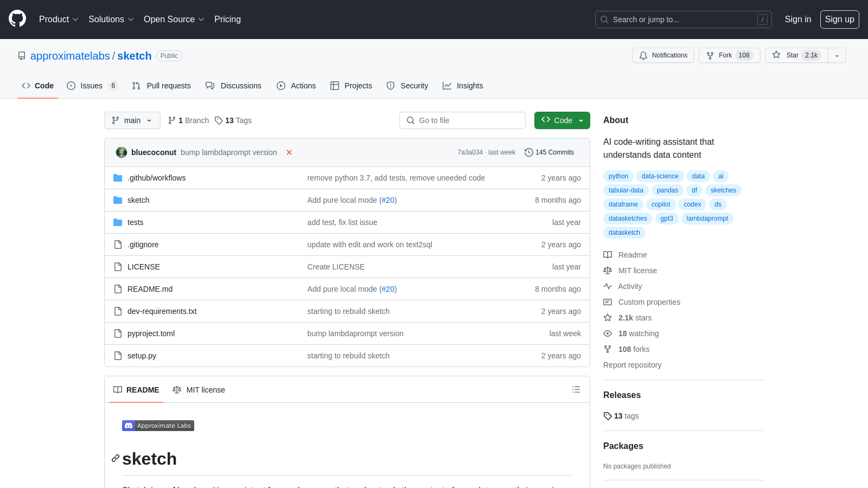
Task: Click the .gitignore file icon
Action: point(118,245)
